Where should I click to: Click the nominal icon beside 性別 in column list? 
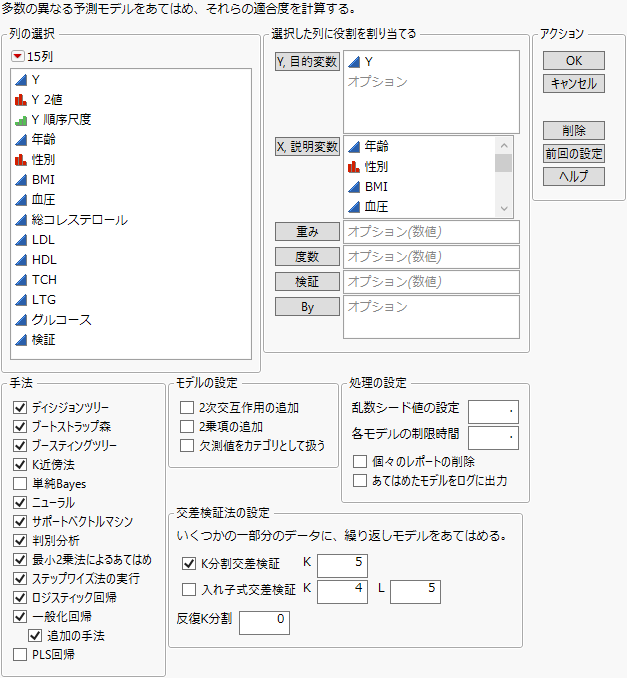(x=21, y=160)
